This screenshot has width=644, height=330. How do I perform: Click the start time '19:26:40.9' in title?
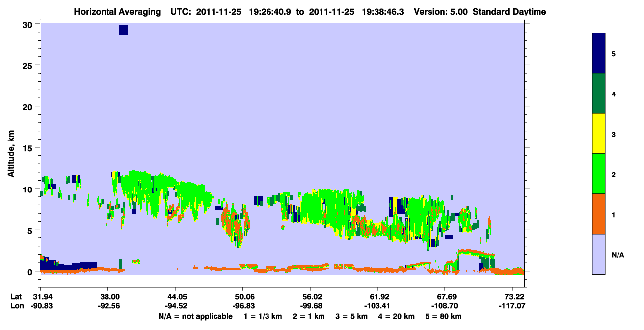tap(270, 12)
